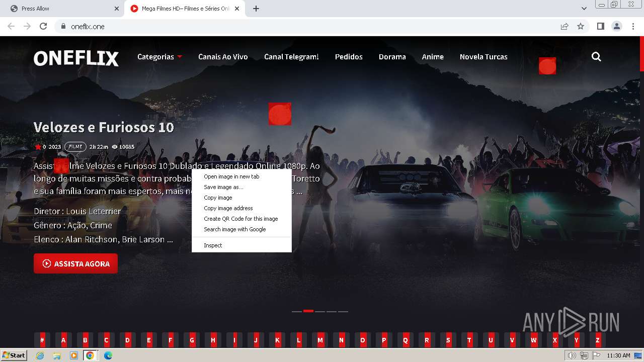The height and width of the screenshot is (362, 644).
Task: Open Chrome profile avatar
Action: (x=616, y=26)
